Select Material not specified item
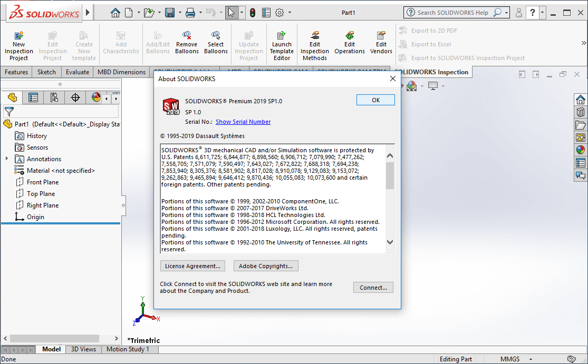 tap(60, 170)
